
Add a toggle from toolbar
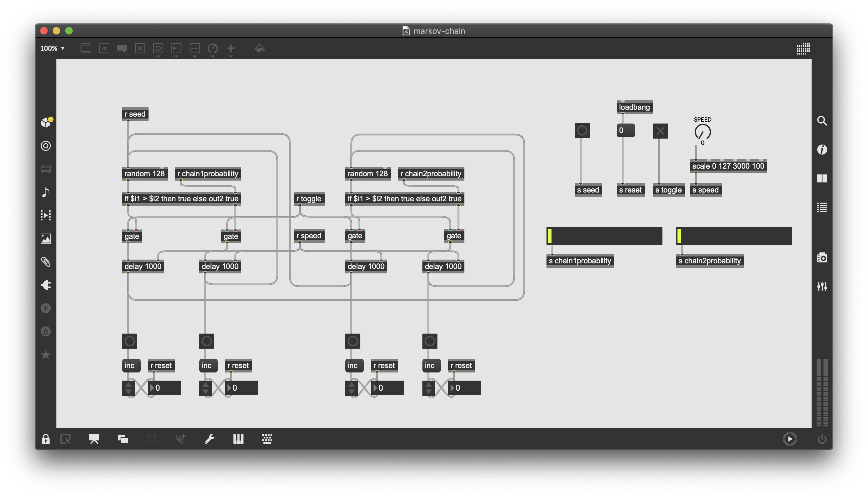point(140,48)
